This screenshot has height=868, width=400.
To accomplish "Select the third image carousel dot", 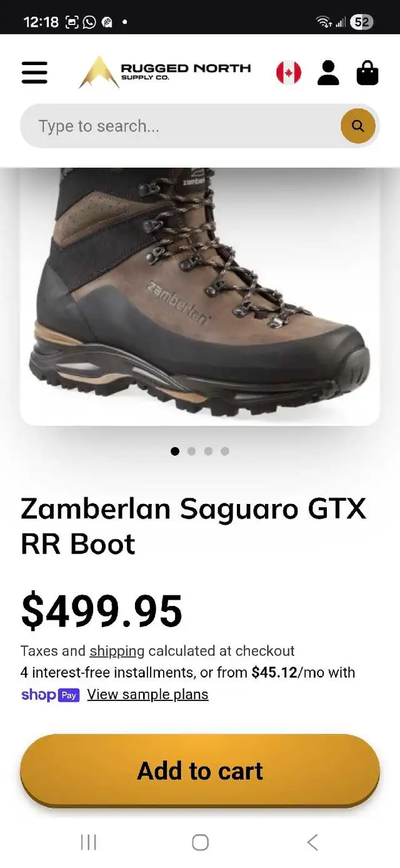I will (x=208, y=451).
